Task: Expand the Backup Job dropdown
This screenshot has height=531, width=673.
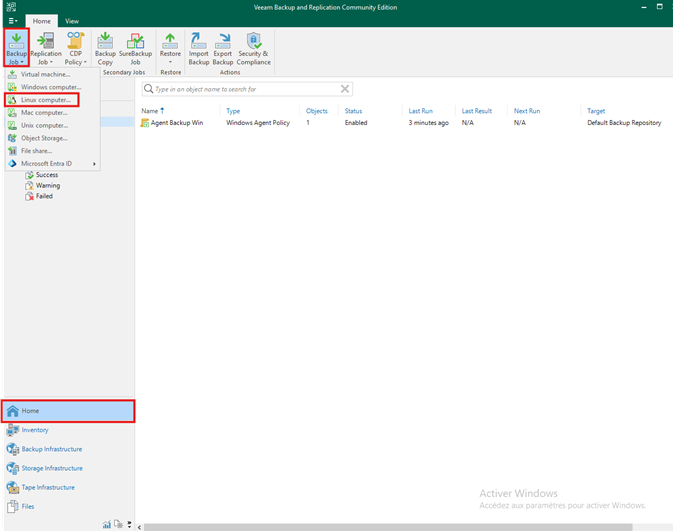Action: coord(17,48)
